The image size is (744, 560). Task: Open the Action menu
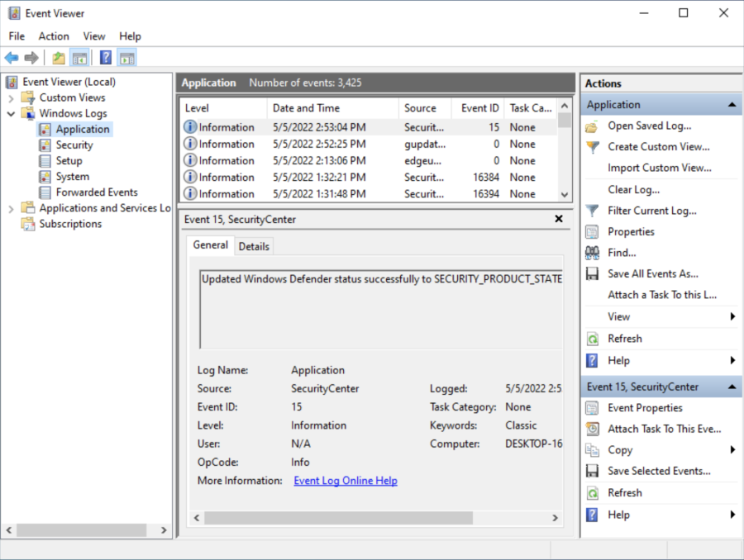(54, 36)
